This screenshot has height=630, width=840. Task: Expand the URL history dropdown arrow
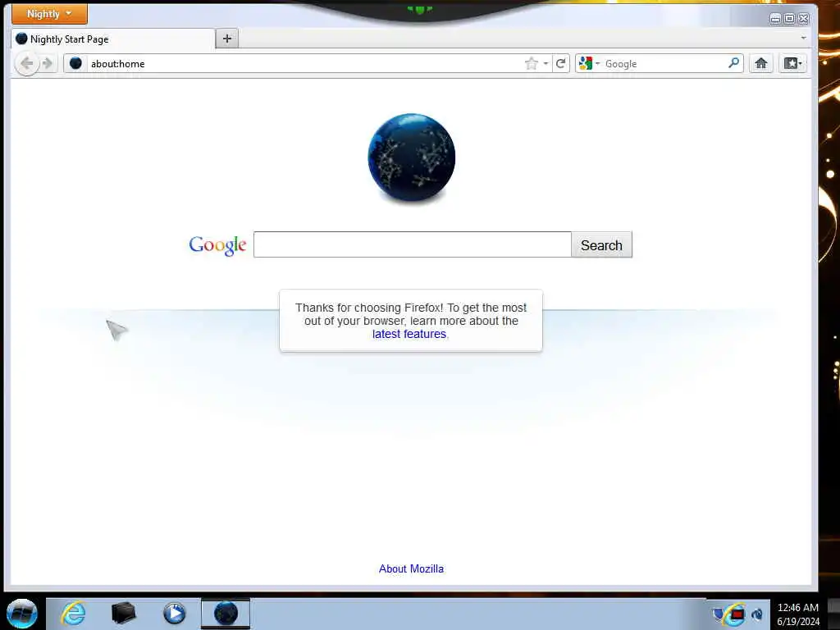coord(546,64)
